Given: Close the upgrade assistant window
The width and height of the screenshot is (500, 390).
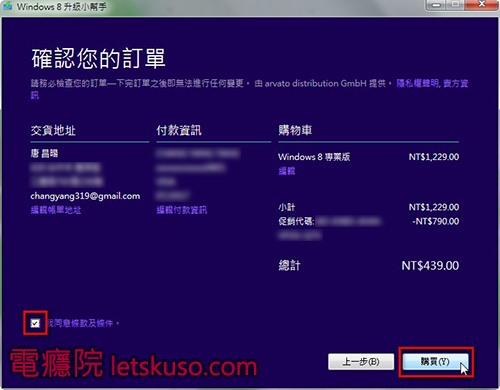Looking at the screenshot, I should (482, 5).
